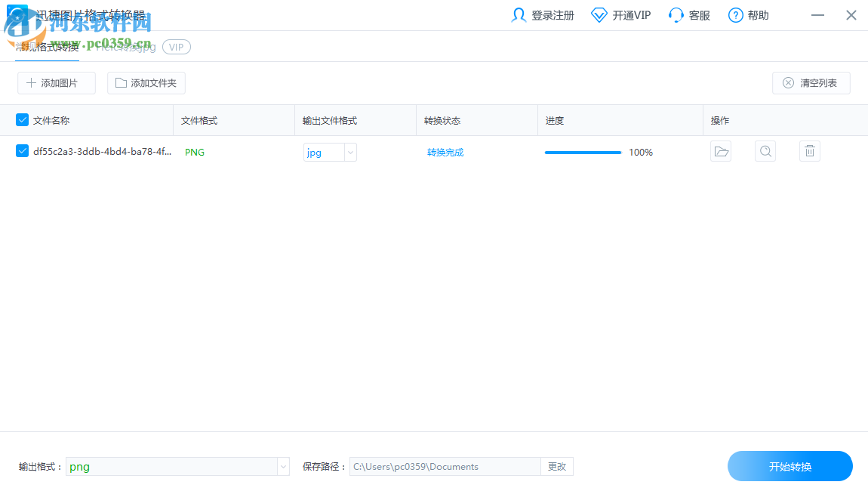Preview the converted image with the magnifier icon
Screen dimensions: 868x491
[765, 151]
